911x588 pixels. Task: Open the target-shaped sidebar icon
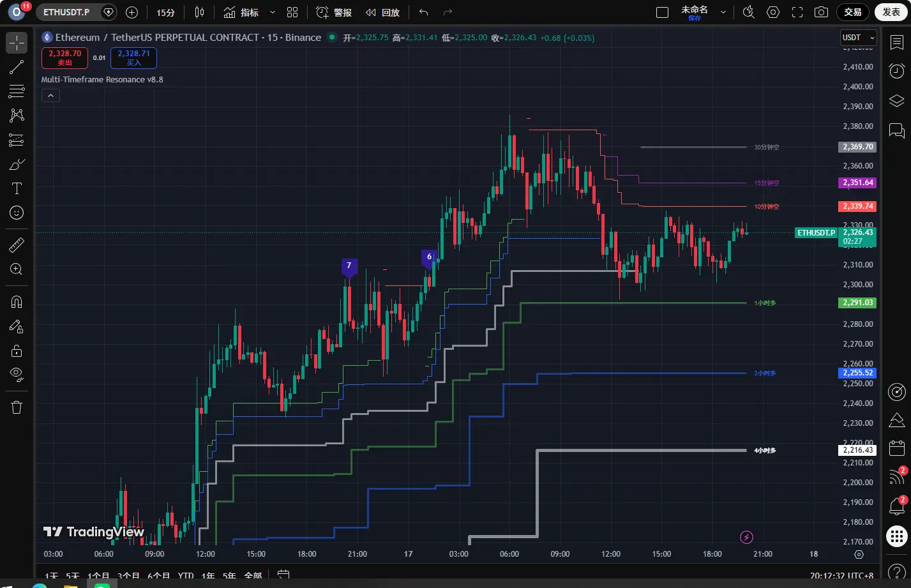[897, 391]
